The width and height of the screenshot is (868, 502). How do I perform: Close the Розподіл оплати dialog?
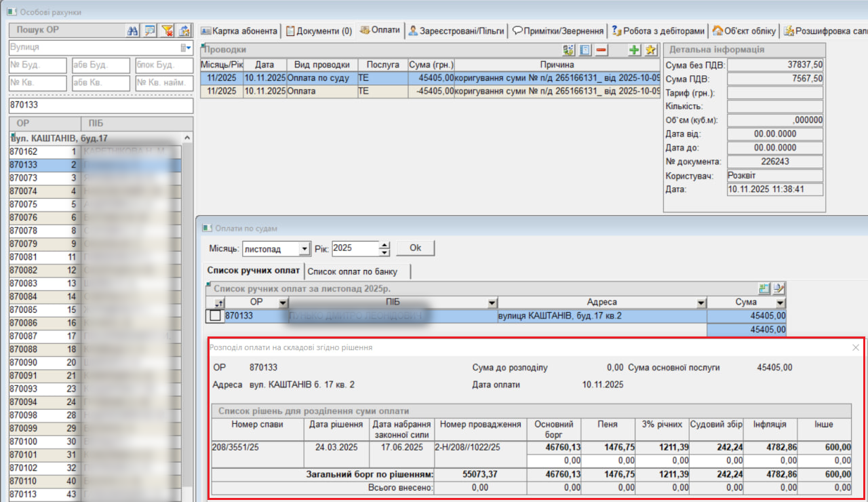856,347
